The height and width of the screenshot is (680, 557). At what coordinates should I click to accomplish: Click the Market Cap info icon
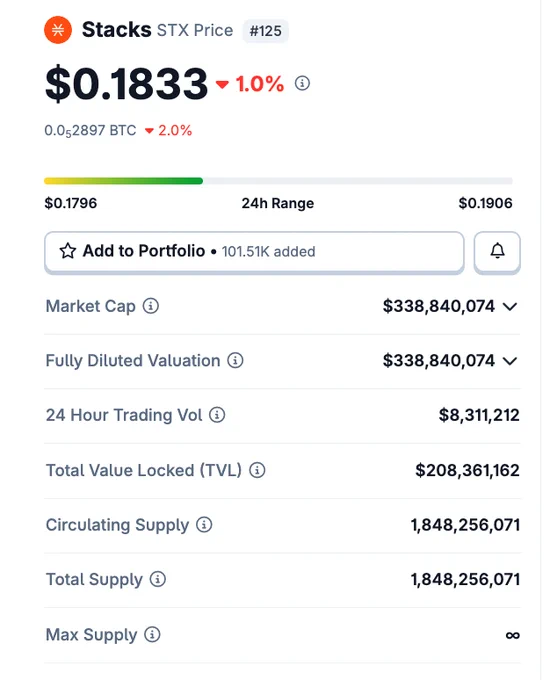click(x=151, y=306)
